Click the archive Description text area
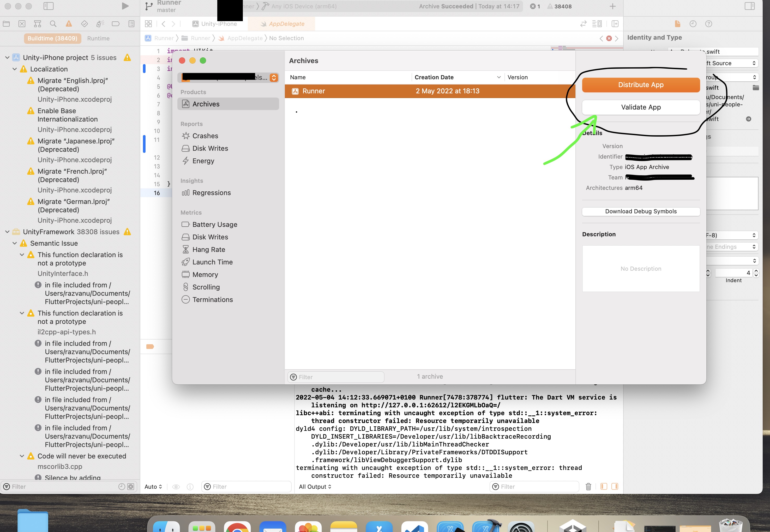Screen dimensions: 770x532 click(641, 269)
